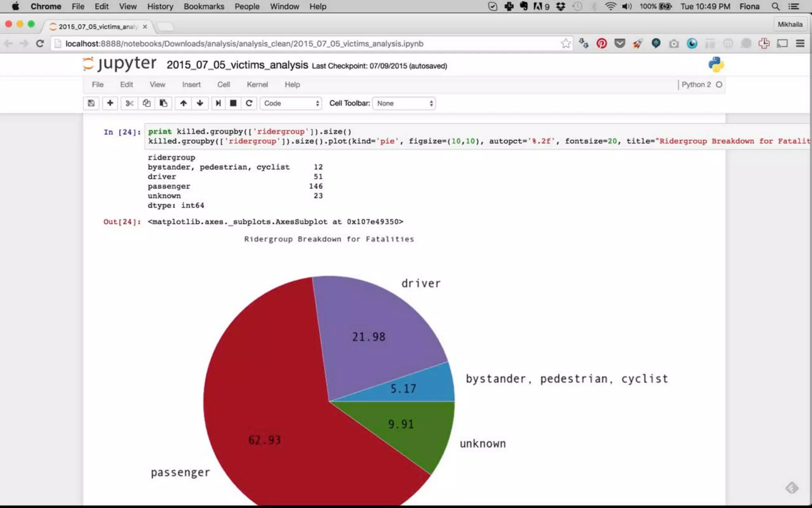
Task: Open Cell Toolbar None dropdown
Action: point(404,103)
